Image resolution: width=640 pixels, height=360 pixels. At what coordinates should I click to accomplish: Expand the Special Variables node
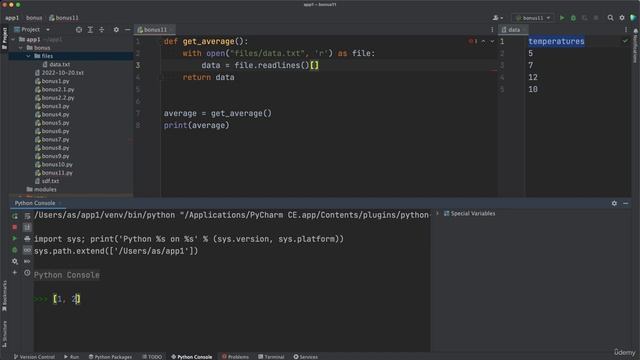[x=438, y=213]
